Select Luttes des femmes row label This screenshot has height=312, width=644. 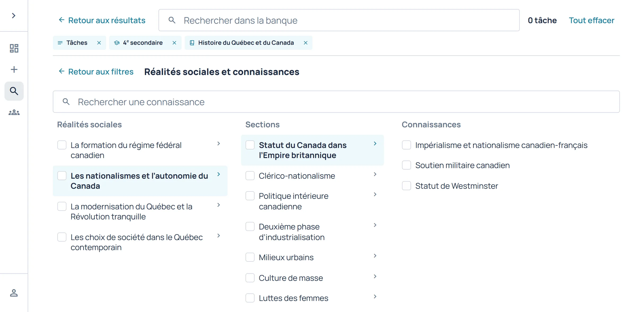coord(293,298)
